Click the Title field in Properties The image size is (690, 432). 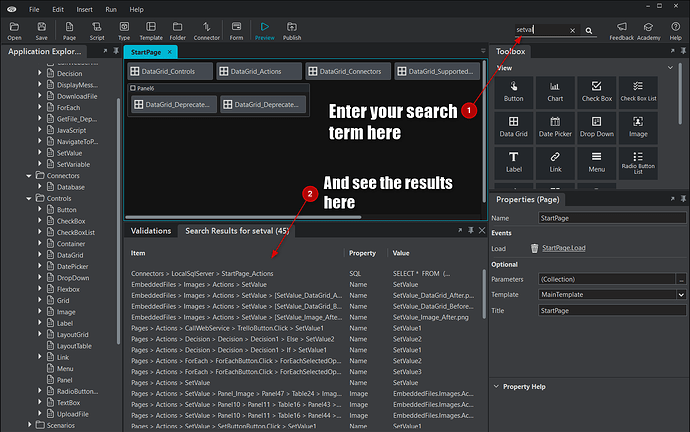tap(612, 311)
